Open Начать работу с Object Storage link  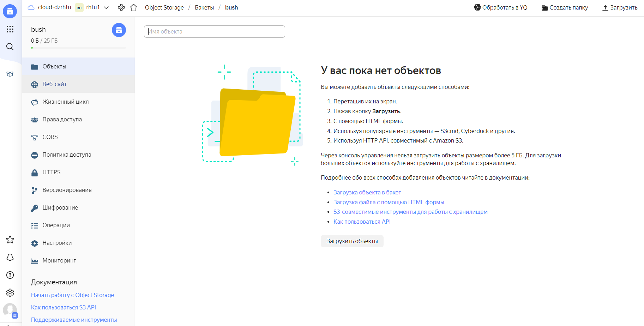click(x=72, y=295)
